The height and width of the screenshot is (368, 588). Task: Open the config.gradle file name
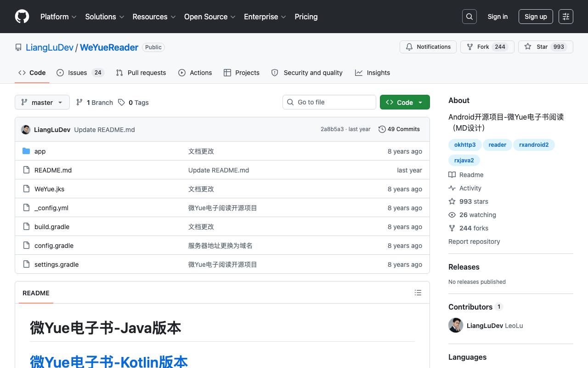(x=54, y=246)
